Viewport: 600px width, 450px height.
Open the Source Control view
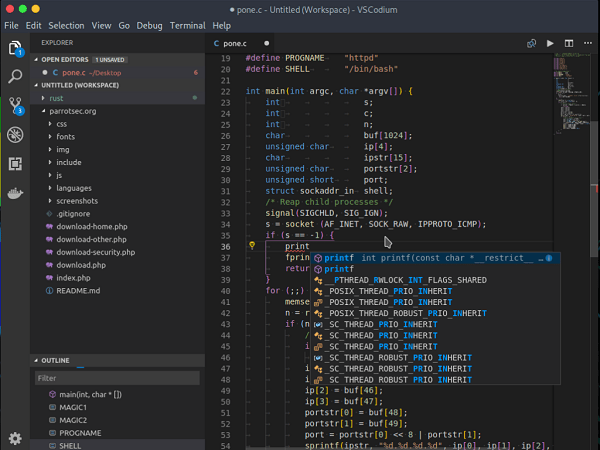pos(15,105)
